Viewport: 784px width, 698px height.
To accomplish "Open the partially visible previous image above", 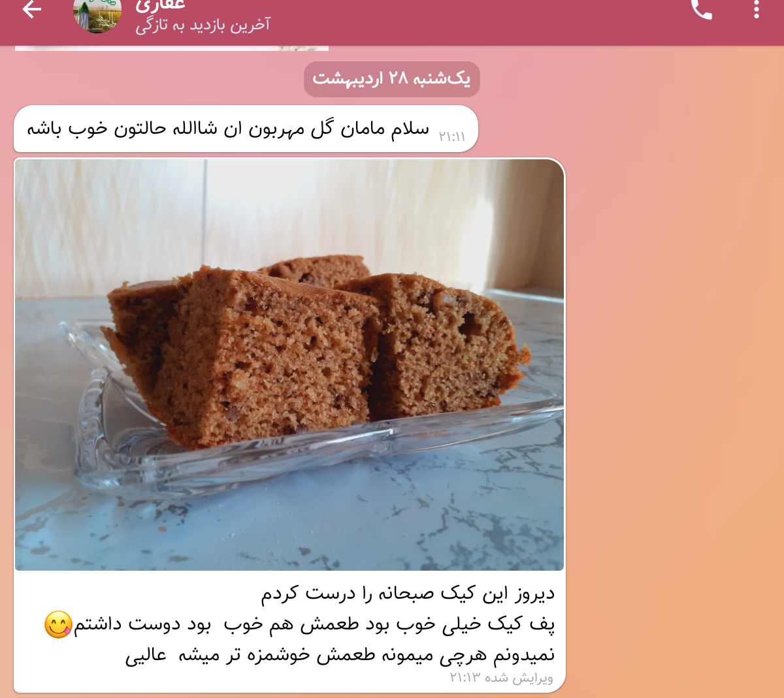I will click(x=172, y=48).
